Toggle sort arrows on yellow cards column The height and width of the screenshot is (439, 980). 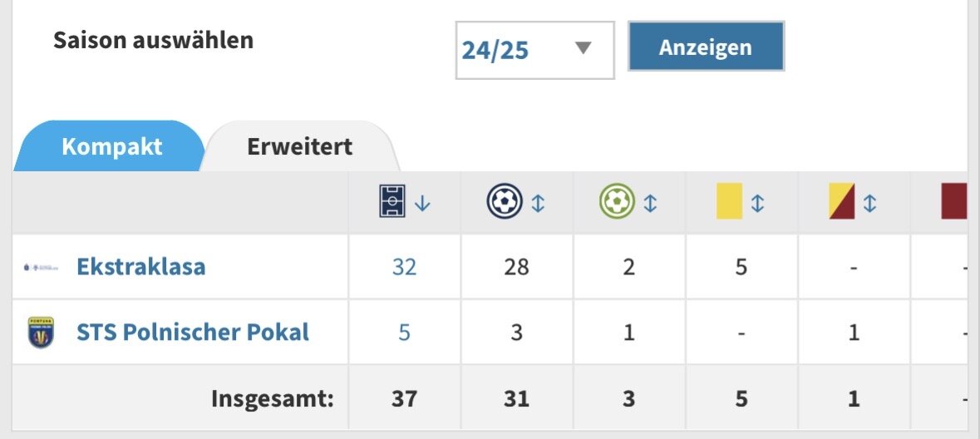click(x=757, y=203)
